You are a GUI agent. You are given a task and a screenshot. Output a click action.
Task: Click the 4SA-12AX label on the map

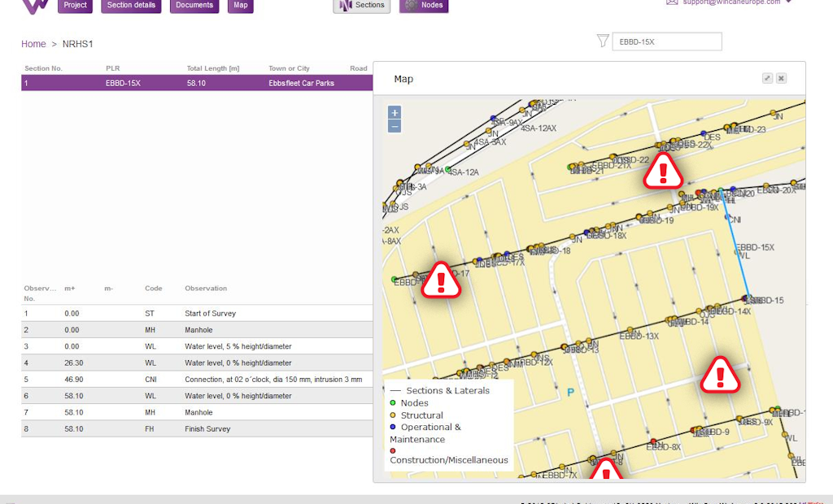(x=539, y=128)
